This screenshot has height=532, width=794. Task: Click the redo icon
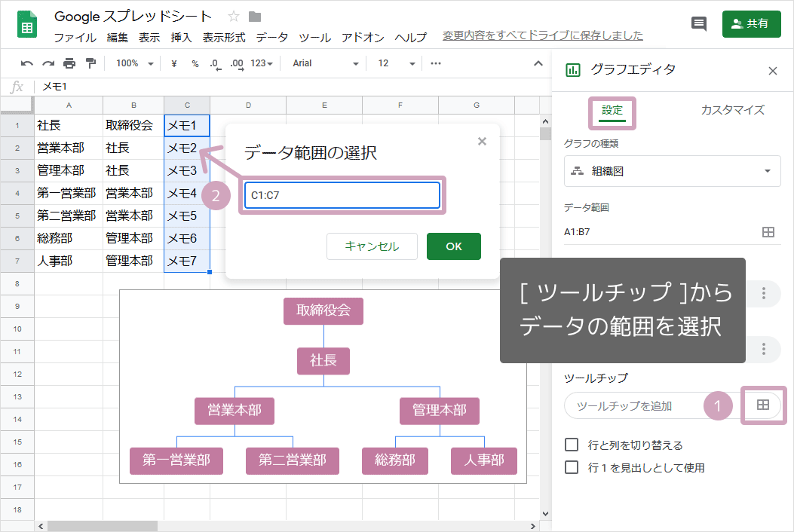click(50, 63)
